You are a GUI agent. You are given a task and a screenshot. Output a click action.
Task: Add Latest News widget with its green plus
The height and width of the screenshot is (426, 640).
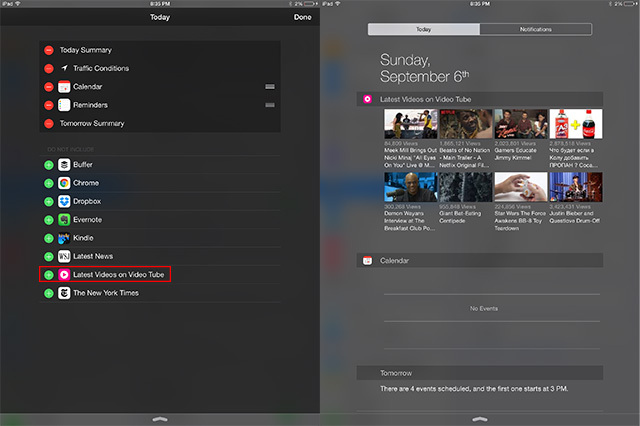49,257
